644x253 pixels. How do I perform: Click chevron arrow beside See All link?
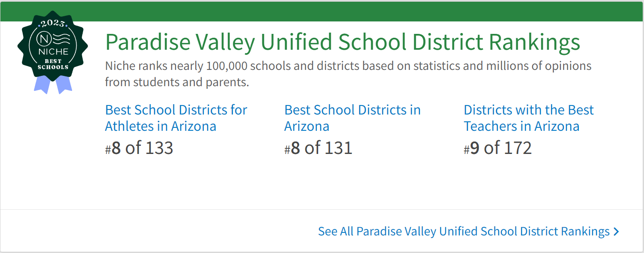pos(616,232)
